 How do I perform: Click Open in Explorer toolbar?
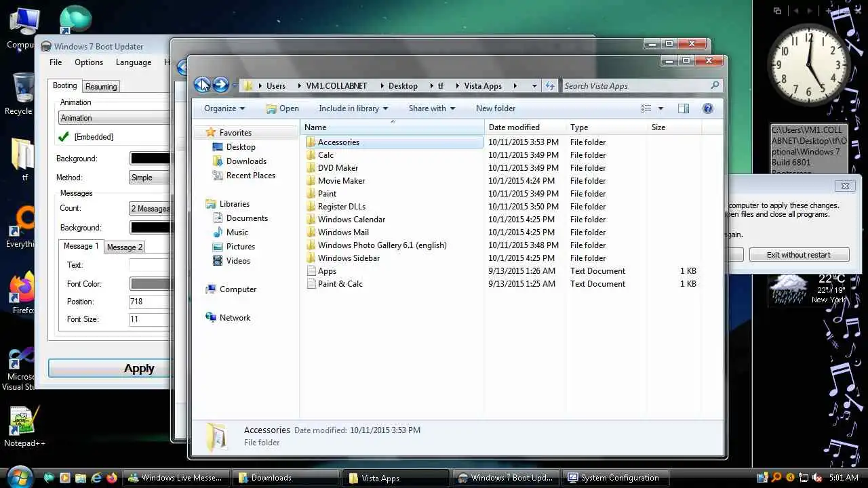282,108
